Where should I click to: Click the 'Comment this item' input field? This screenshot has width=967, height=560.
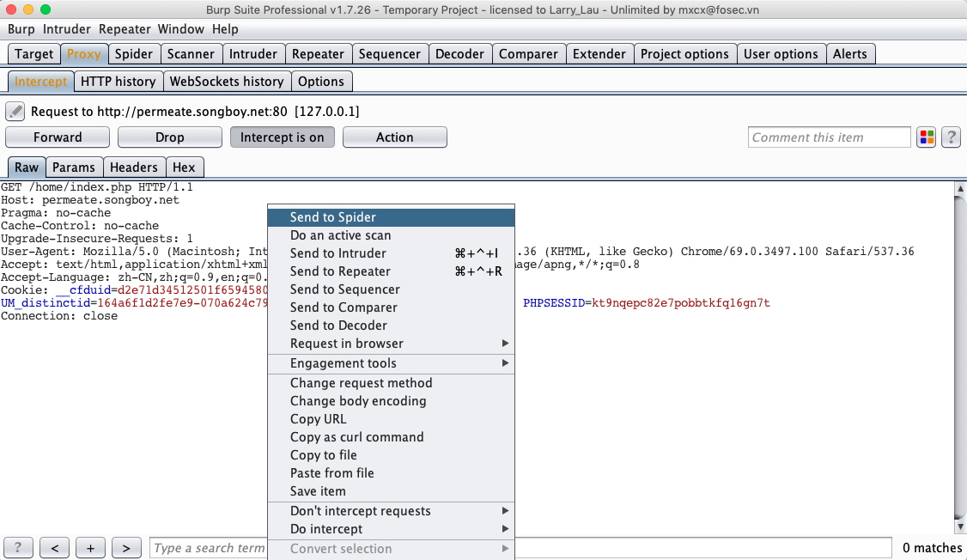pyautogui.click(x=829, y=137)
